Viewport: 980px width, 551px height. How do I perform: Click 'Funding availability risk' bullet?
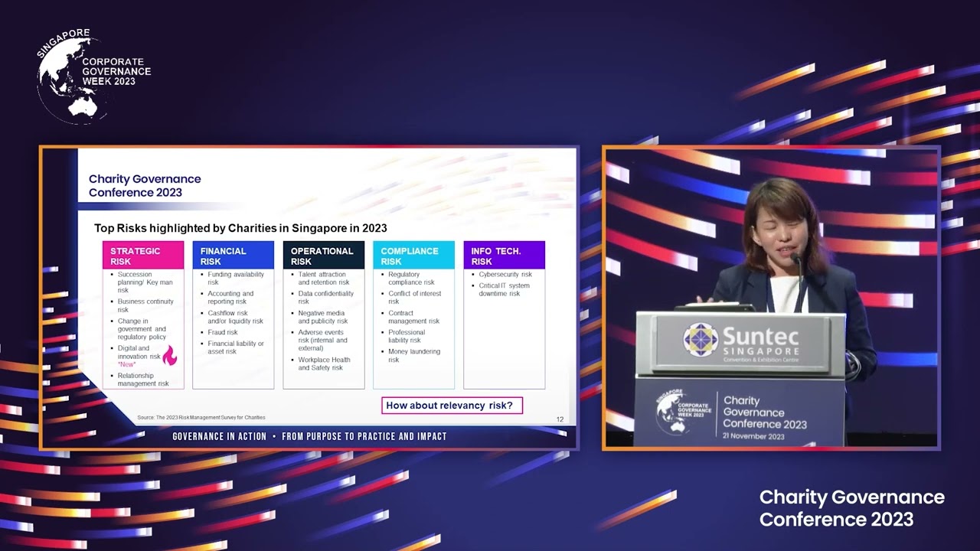236,279
